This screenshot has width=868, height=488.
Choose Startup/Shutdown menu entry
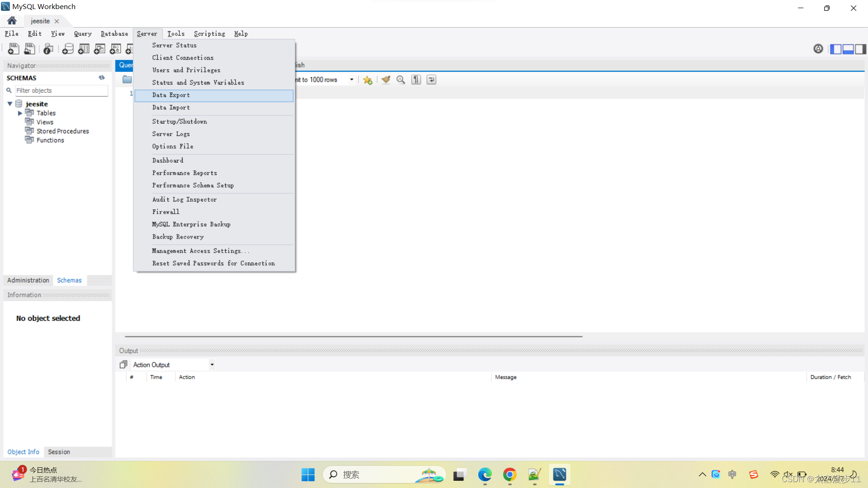[x=214, y=122]
